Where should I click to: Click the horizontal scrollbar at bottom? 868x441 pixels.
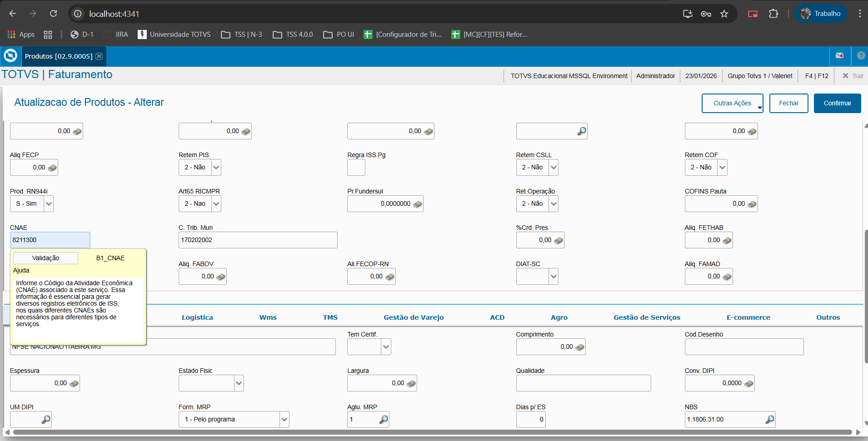[x=432, y=432]
